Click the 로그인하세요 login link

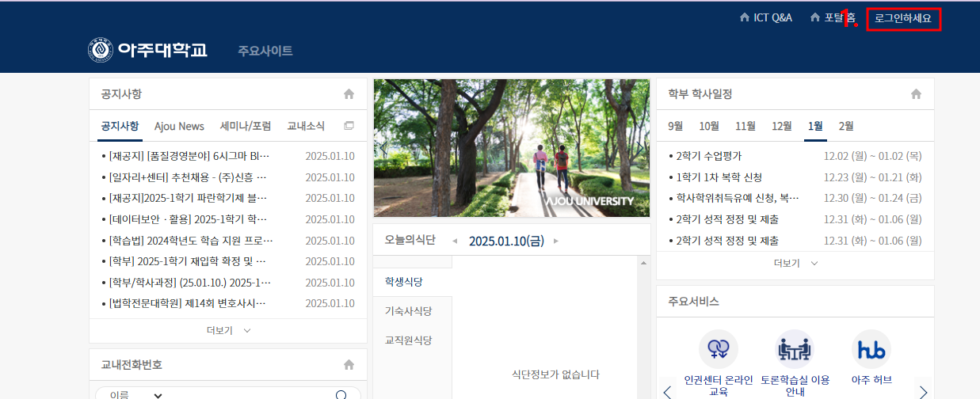pyautogui.click(x=903, y=17)
